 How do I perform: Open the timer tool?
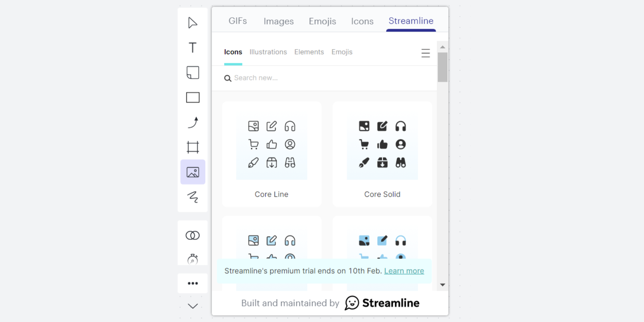[x=193, y=259]
